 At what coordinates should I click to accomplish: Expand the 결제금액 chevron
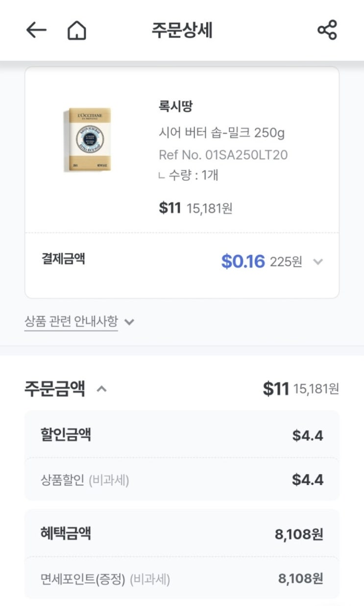pos(318,262)
